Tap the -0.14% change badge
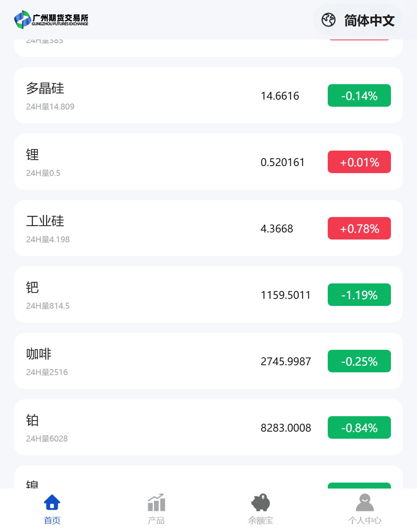417x532 pixels. click(359, 96)
